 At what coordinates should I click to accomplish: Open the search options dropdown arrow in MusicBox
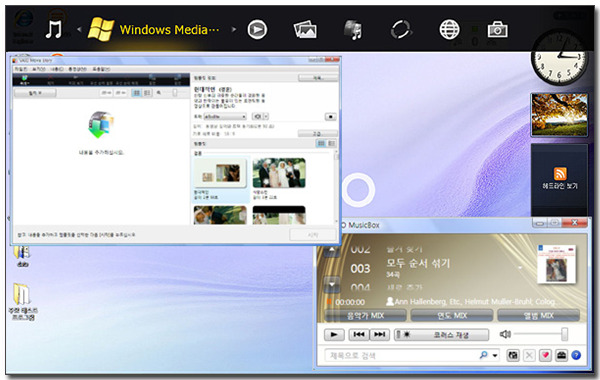[x=495, y=356]
